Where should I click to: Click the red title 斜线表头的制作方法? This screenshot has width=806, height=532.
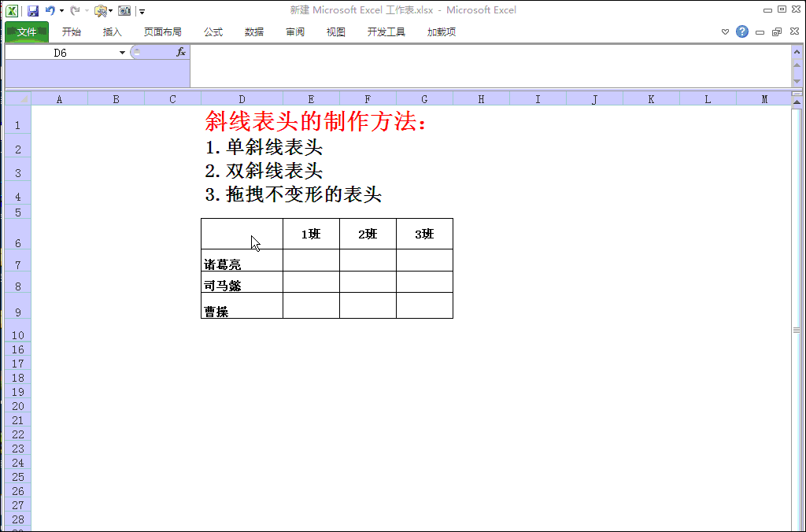[316, 121]
